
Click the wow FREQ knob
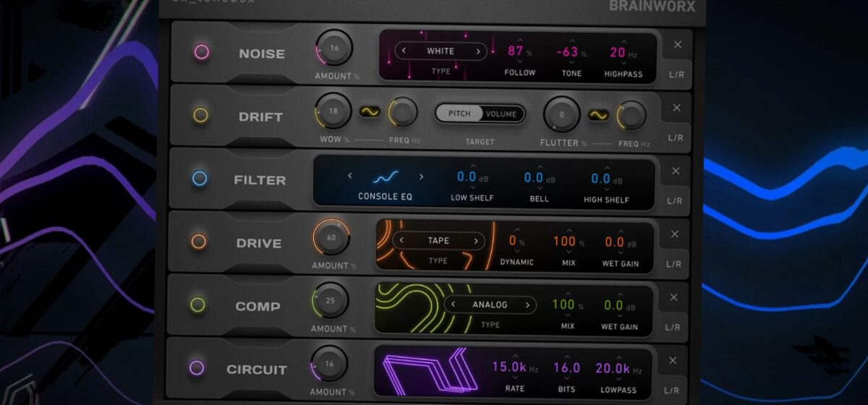click(403, 112)
